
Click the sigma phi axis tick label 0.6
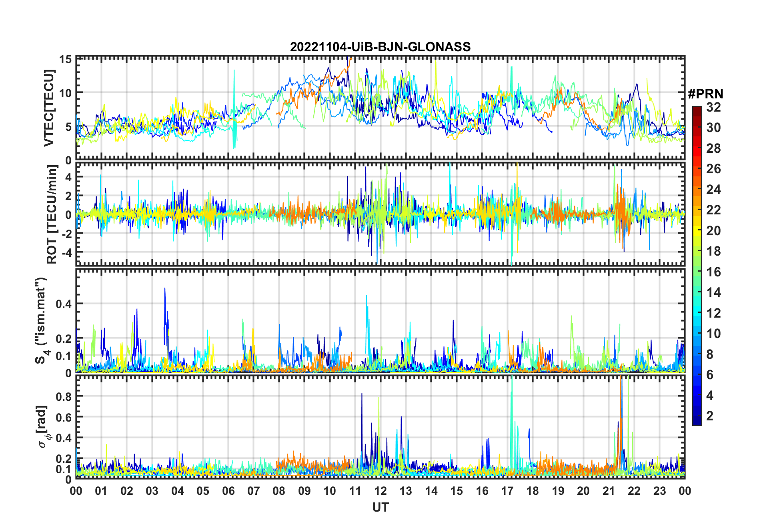(x=64, y=417)
